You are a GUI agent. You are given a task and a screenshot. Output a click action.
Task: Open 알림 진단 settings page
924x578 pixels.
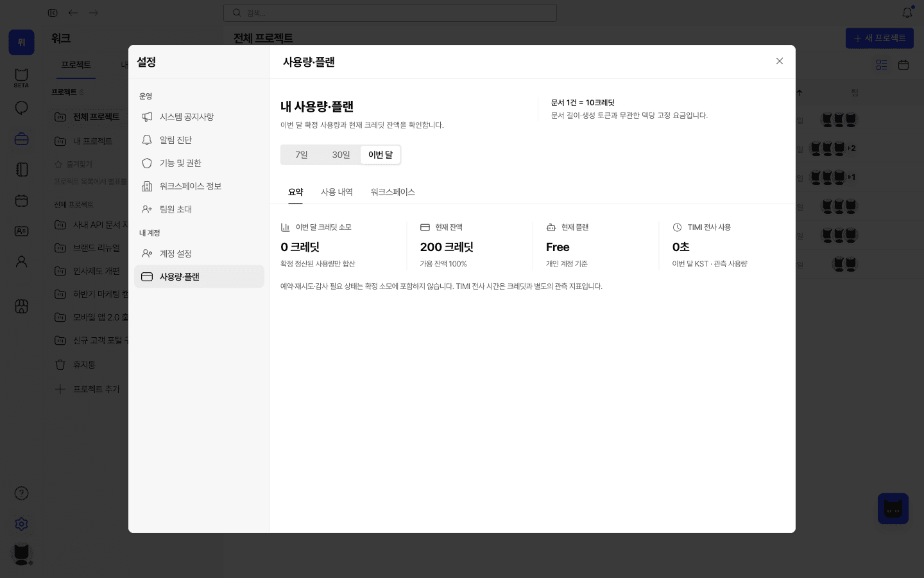[x=199, y=140]
